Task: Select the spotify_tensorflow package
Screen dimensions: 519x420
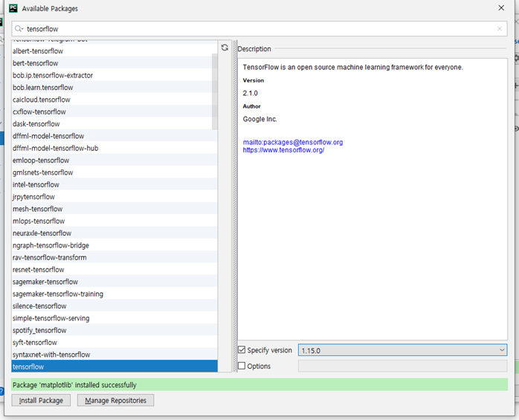Action: coord(115,330)
